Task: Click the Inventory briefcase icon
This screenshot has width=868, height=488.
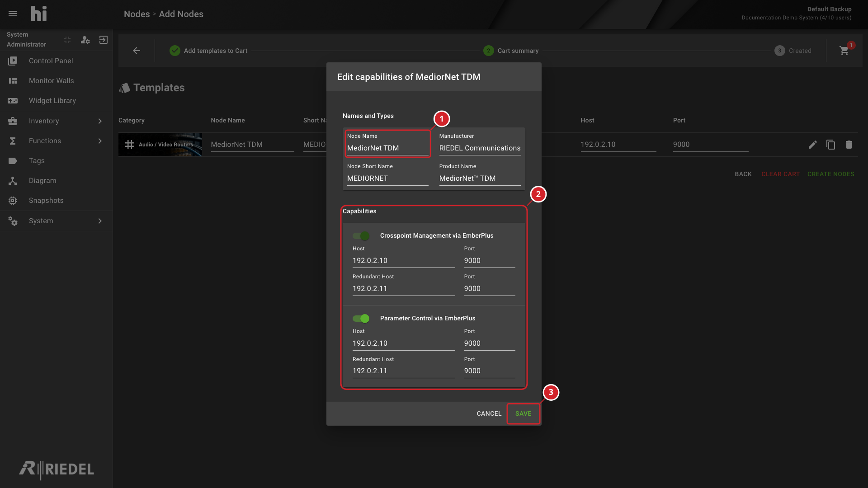Action: point(13,121)
